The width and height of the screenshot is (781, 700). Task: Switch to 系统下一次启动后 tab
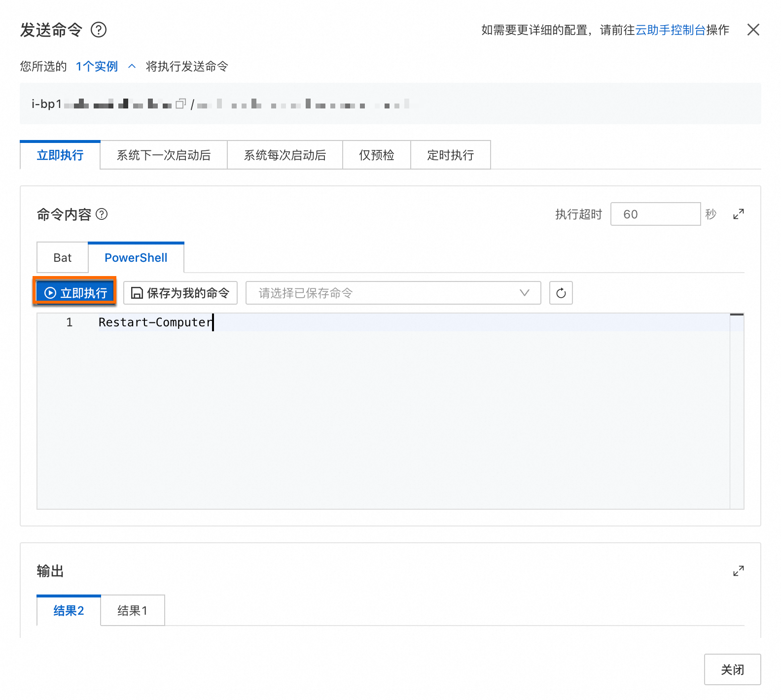(164, 155)
